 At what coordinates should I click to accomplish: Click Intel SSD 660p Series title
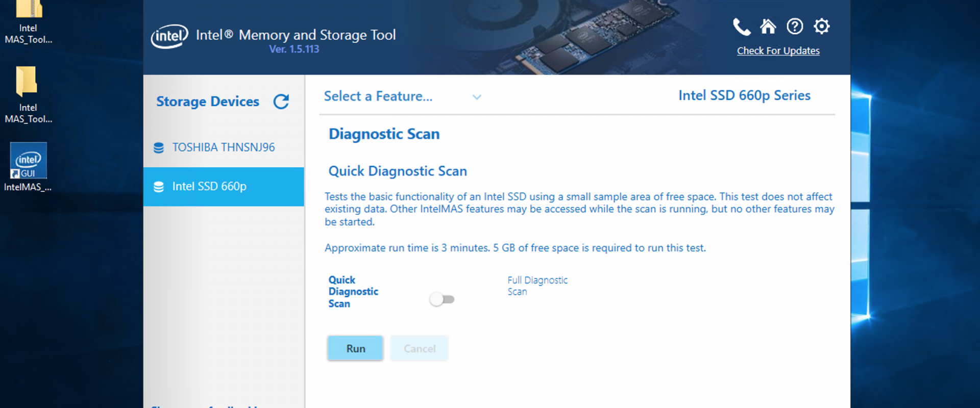pyautogui.click(x=744, y=96)
